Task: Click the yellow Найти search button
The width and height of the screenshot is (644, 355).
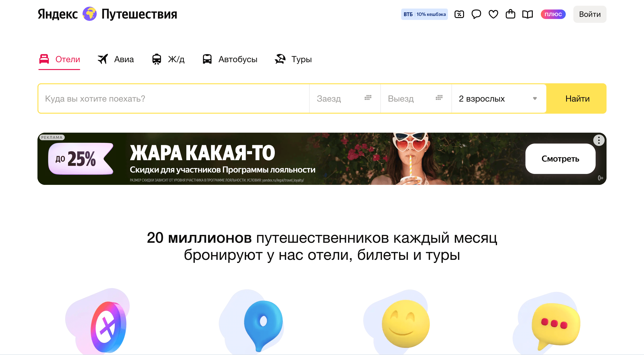Action: [x=577, y=98]
